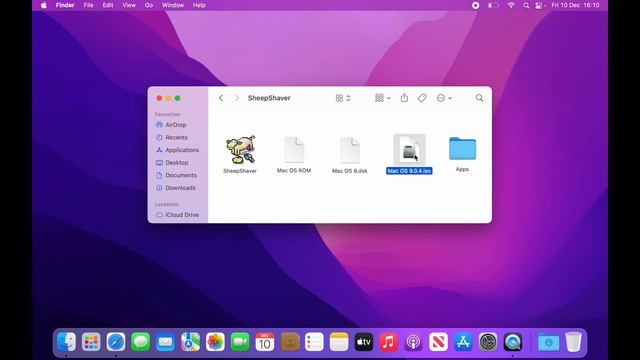Open Podcasts from the Dock

click(x=413, y=342)
